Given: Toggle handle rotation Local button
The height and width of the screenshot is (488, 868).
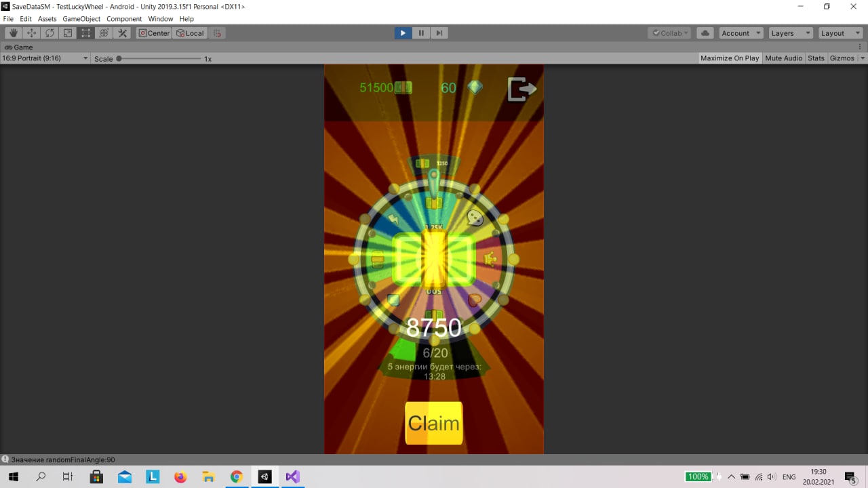Looking at the screenshot, I should click(x=190, y=33).
